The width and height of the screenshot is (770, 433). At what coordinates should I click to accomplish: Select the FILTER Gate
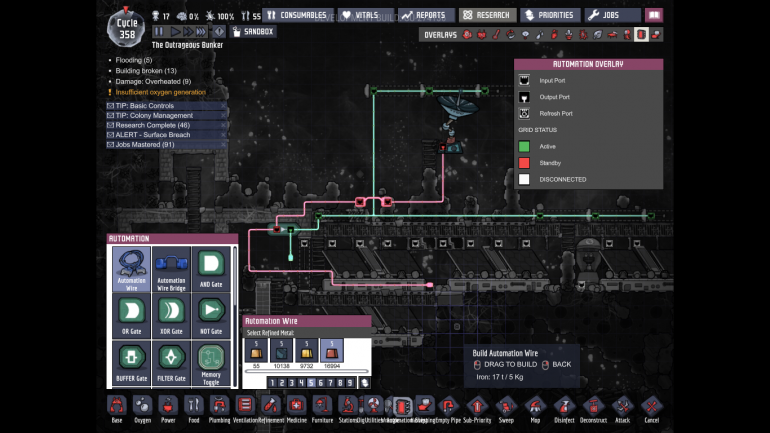click(x=171, y=363)
